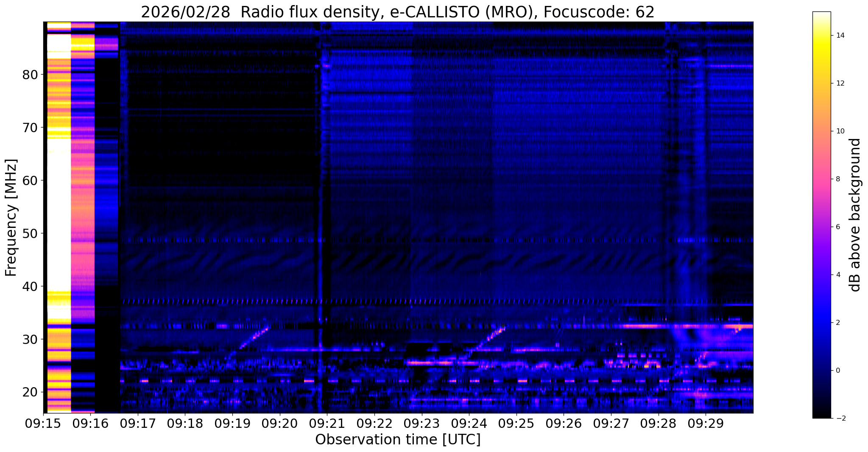This screenshot has width=868, height=452.
Task: Click the 30 MHz frequency tick label
Action: 30,340
